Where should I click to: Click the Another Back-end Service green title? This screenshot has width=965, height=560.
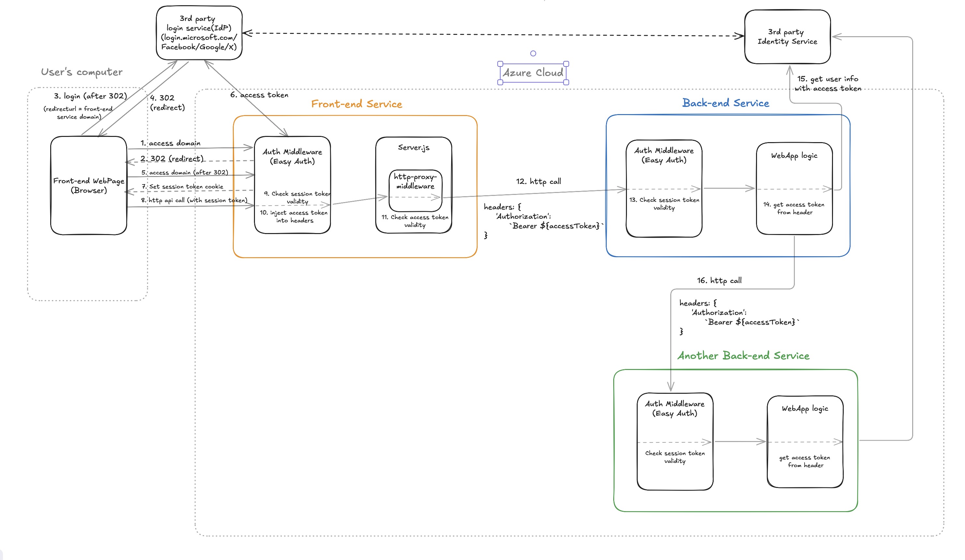743,356
